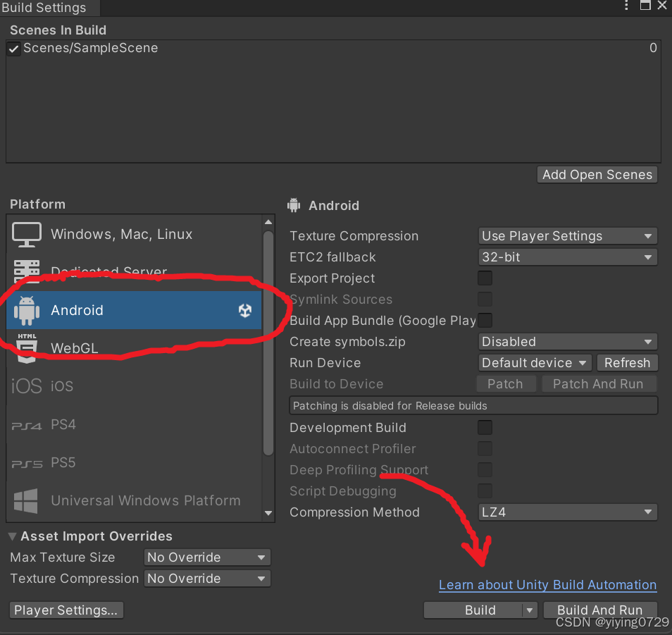Select the Android platform row
The height and width of the screenshot is (635, 672).
click(x=134, y=310)
